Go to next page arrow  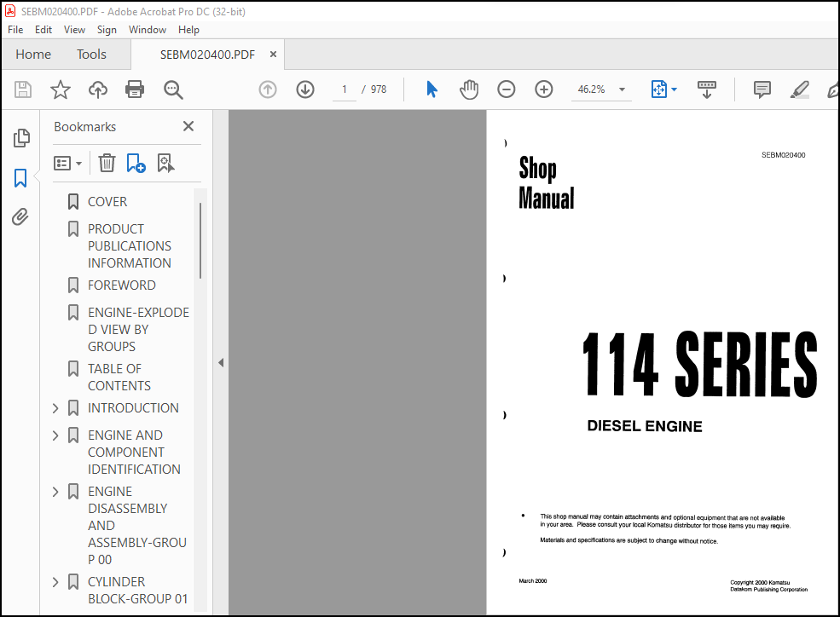coord(305,89)
